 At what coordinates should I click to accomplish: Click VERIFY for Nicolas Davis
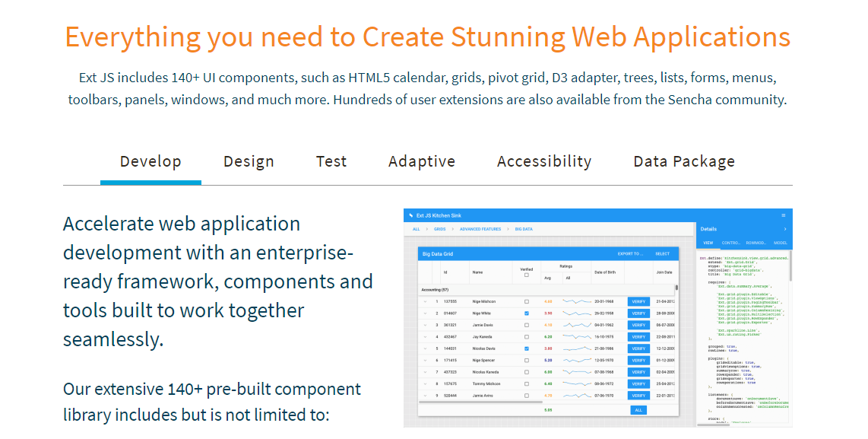pyautogui.click(x=638, y=348)
